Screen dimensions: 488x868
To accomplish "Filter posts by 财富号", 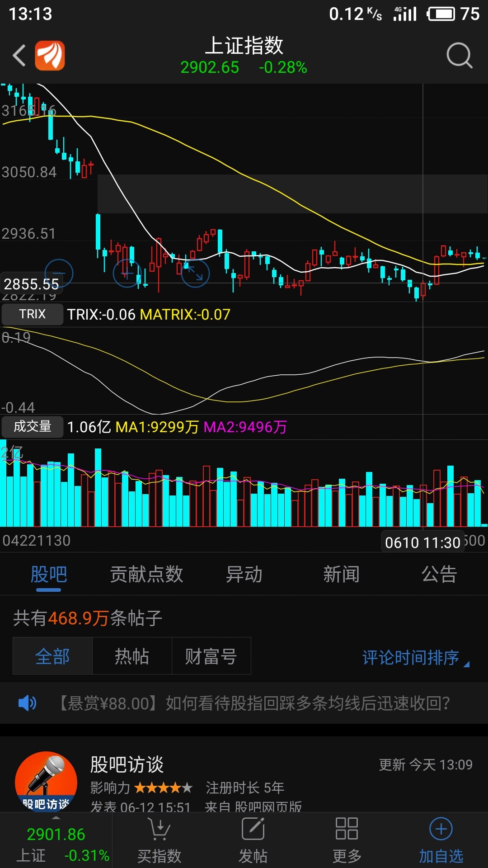I will point(211,656).
